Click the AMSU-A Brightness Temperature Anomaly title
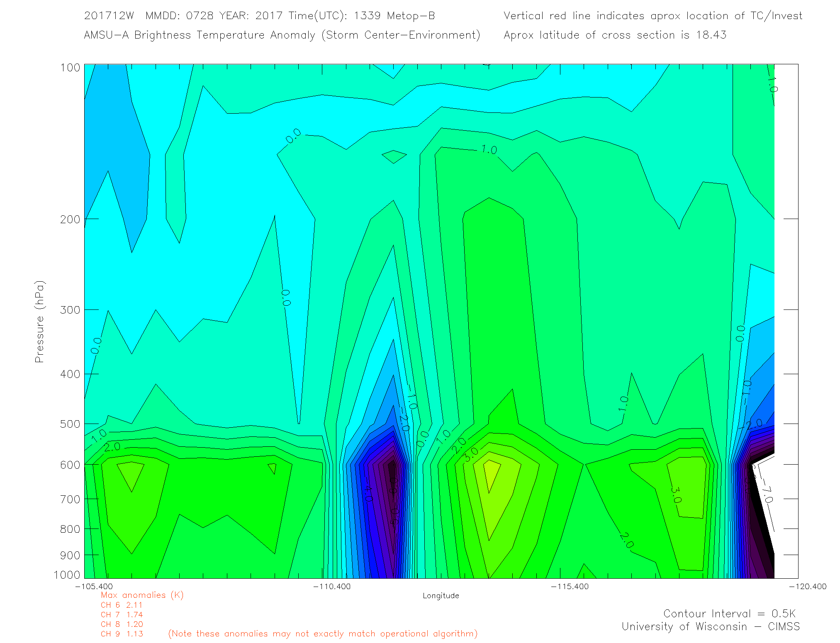840x643 pixels. pyautogui.click(x=282, y=35)
